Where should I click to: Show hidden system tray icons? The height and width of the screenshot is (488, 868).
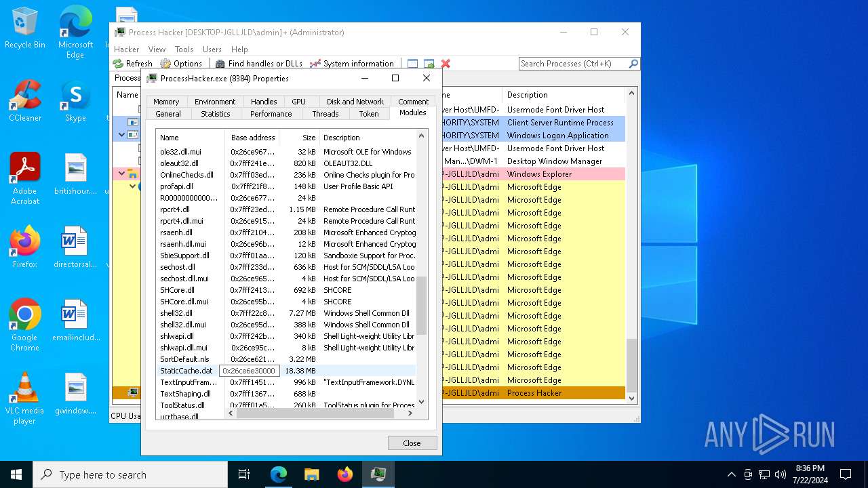(x=731, y=474)
